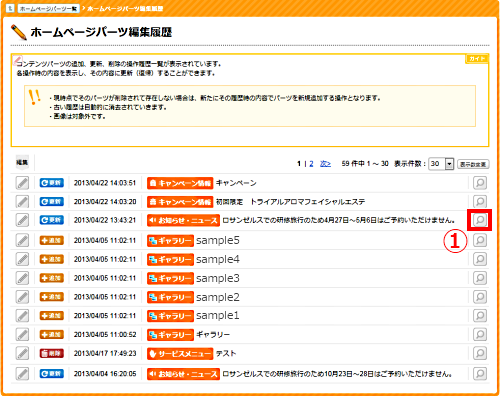Open preview magnifier for 13:43:21 news row

coord(480,220)
